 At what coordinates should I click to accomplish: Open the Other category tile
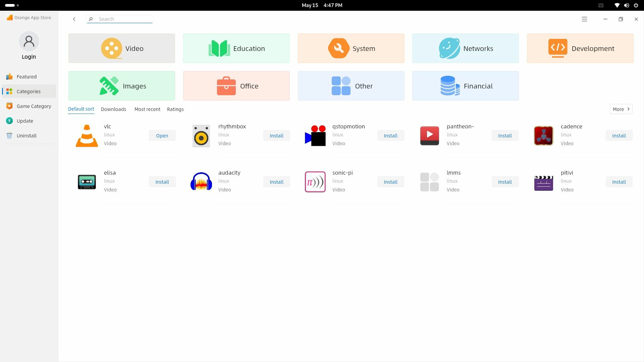click(351, 86)
